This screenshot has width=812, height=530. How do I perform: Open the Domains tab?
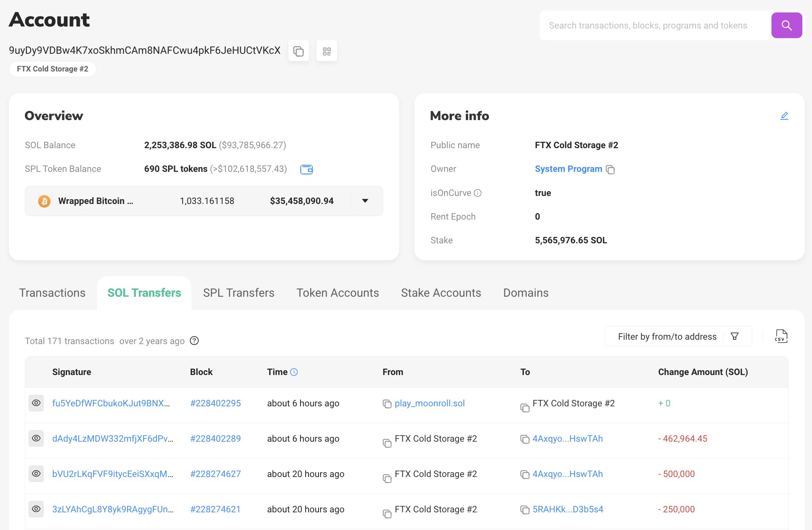[526, 293]
